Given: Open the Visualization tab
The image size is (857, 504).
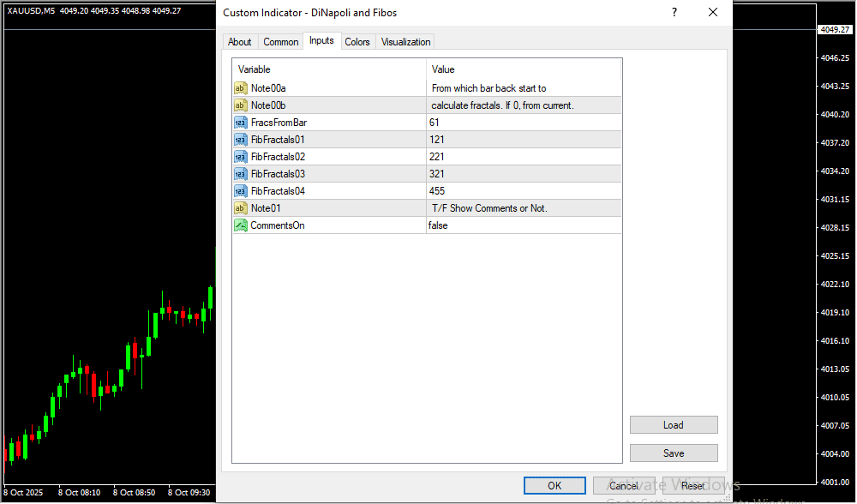Looking at the screenshot, I should point(406,42).
